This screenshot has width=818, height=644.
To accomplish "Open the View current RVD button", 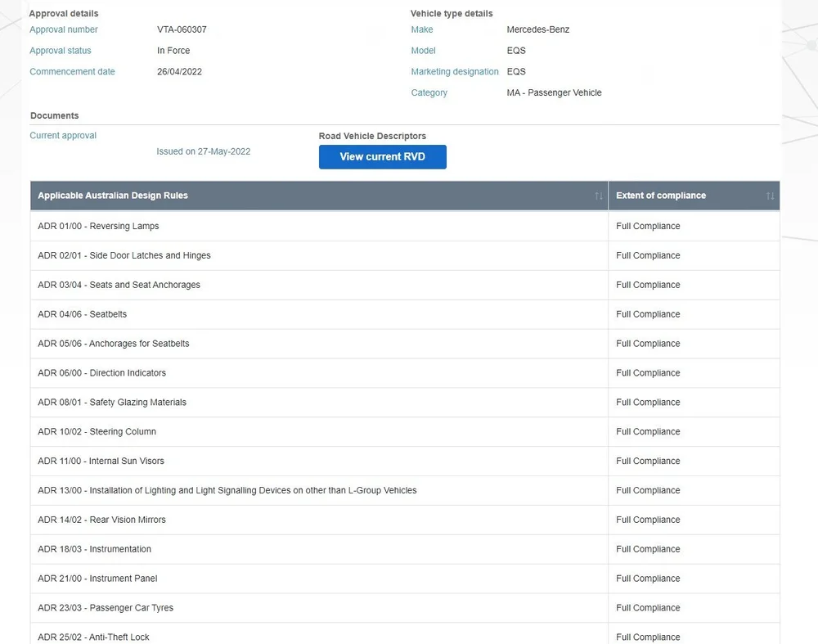I will [382, 156].
